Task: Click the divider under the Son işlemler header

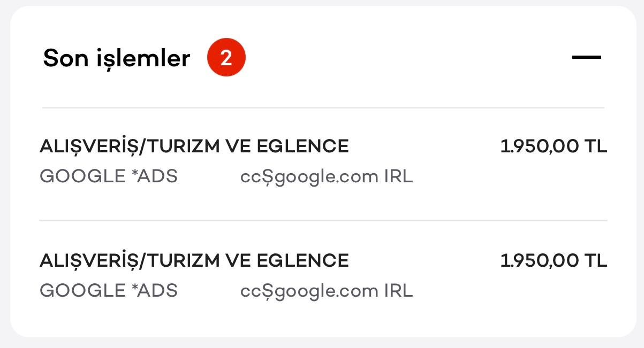Action: pyautogui.click(x=322, y=107)
